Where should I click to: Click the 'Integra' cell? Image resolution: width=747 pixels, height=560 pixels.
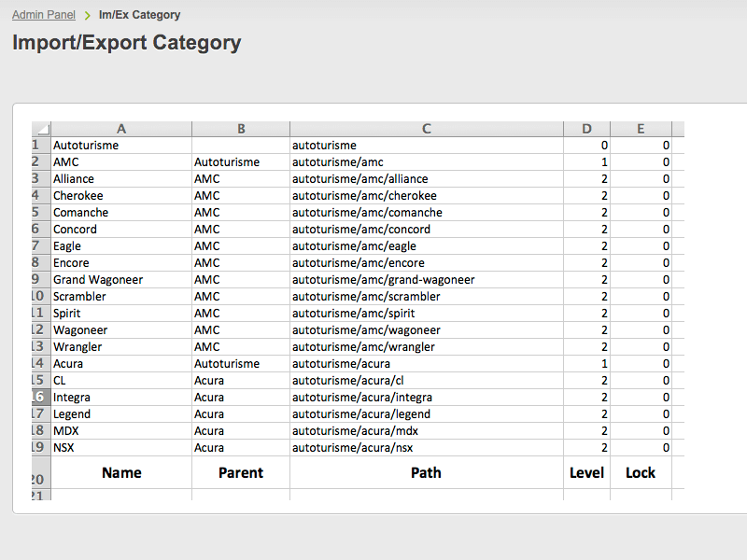[121, 398]
